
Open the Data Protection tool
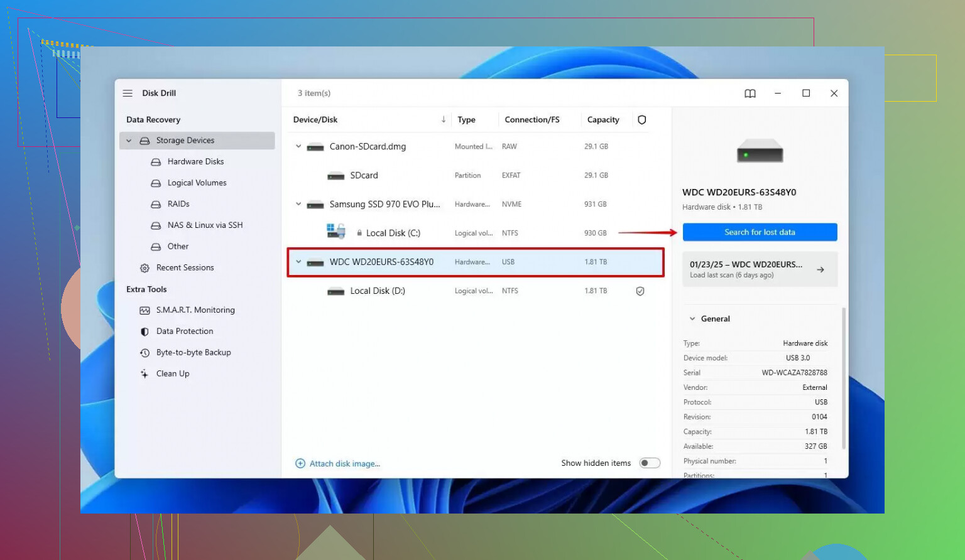coord(185,331)
